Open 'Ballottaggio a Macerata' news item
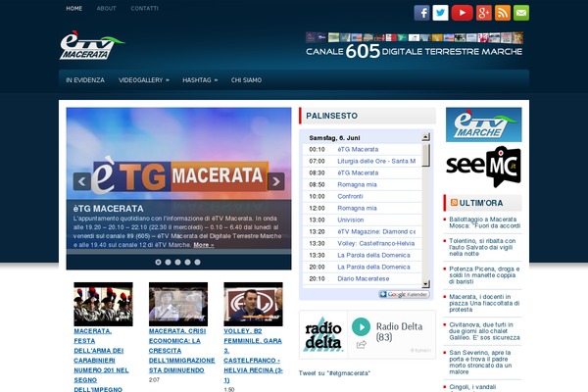Image resolution: width=588 pixels, height=392 pixels. [484, 222]
